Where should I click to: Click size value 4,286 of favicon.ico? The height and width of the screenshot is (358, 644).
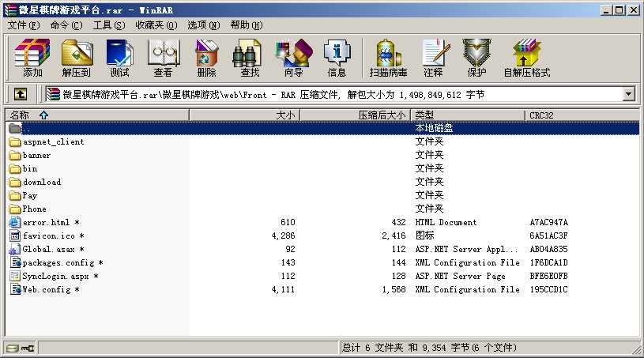pos(284,236)
